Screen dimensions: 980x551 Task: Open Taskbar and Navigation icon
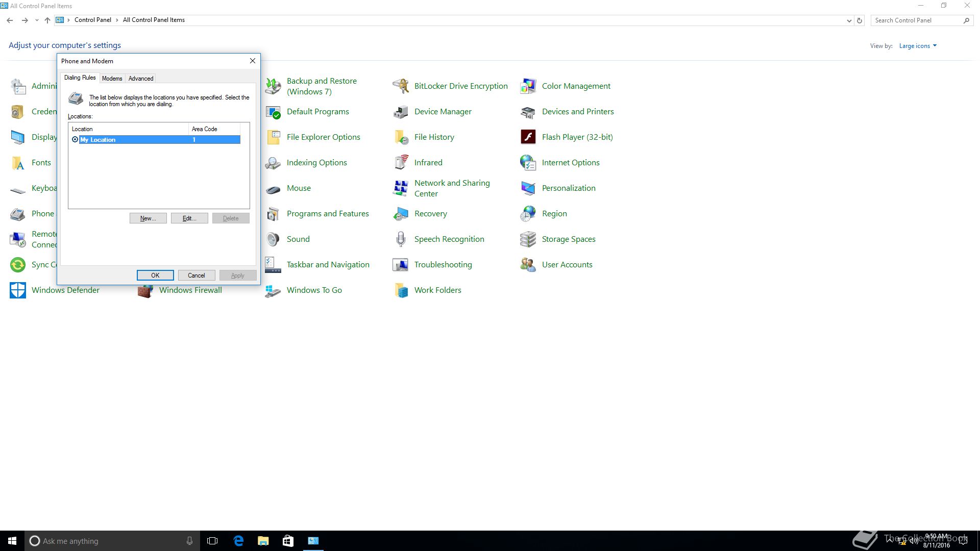tap(273, 265)
